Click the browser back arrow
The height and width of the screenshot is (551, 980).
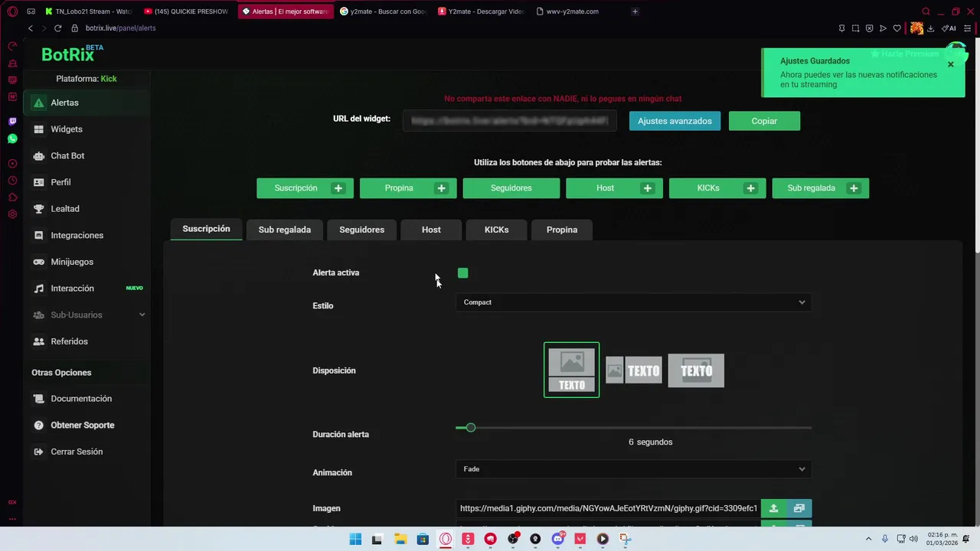pos(31,28)
